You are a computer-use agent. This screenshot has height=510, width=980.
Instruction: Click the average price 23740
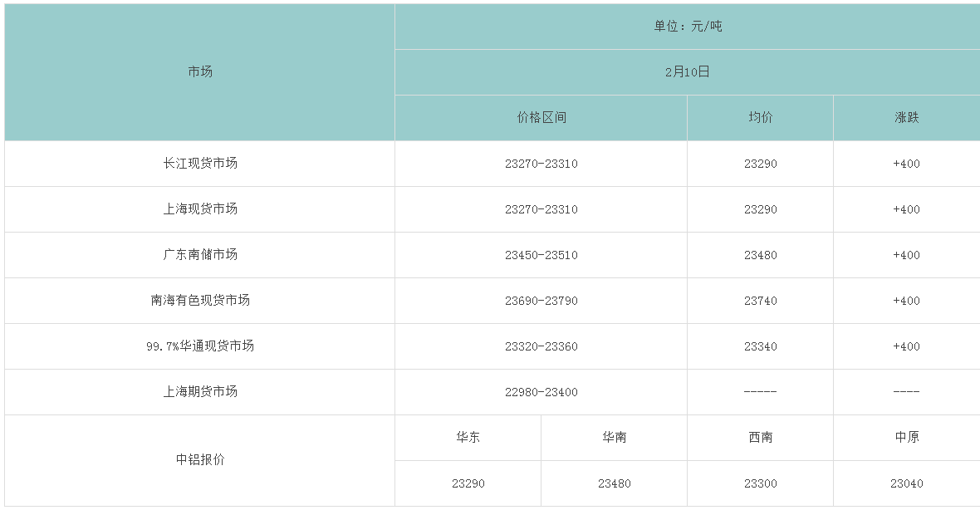click(x=761, y=301)
